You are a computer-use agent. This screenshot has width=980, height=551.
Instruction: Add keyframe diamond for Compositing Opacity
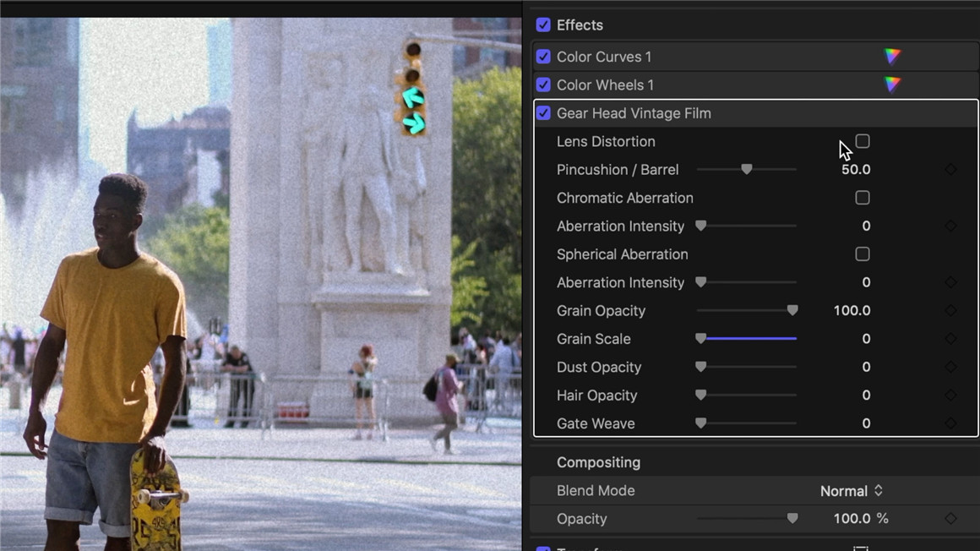[x=950, y=519]
